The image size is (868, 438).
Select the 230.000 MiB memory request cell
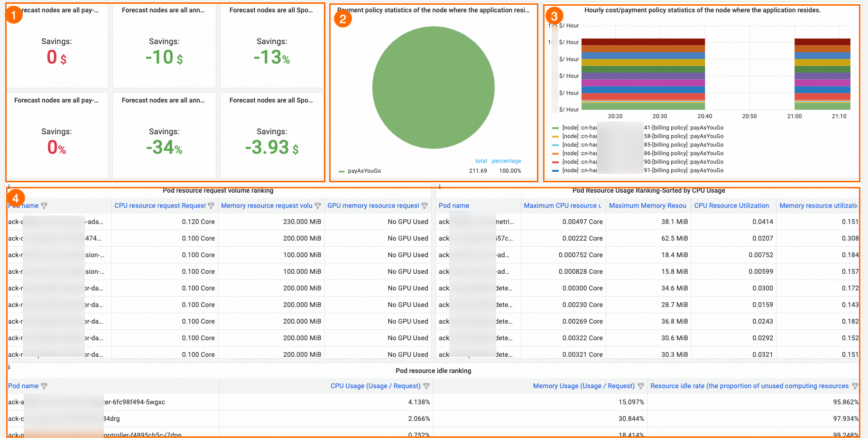pyautogui.click(x=271, y=222)
